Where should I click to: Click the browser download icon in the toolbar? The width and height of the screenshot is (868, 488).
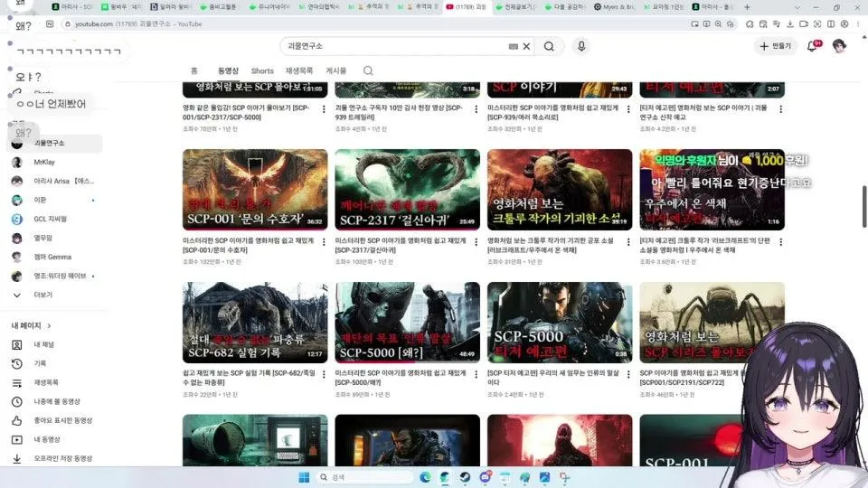point(790,24)
